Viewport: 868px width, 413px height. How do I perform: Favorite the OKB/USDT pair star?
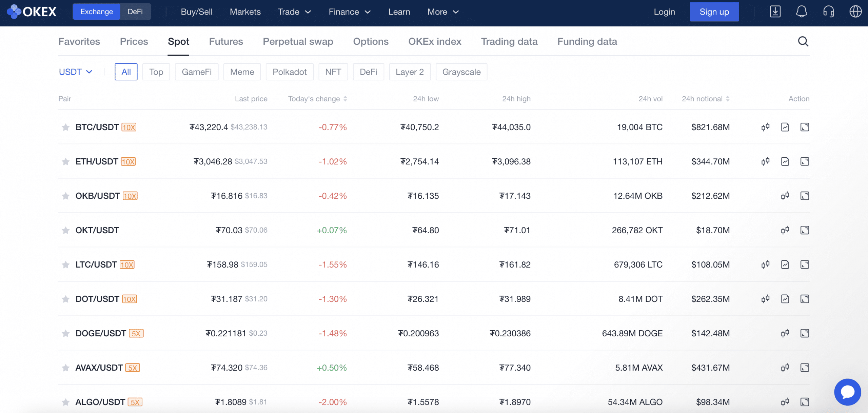click(65, 196)
